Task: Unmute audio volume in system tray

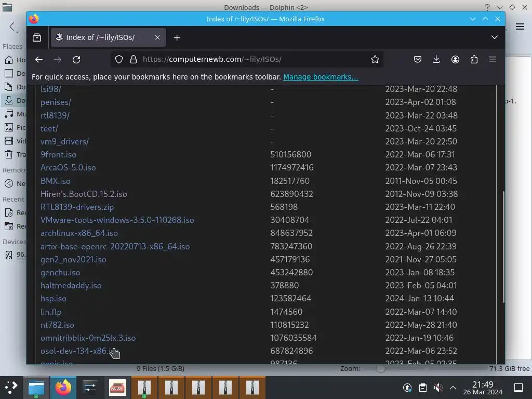Action: (438, 388)
